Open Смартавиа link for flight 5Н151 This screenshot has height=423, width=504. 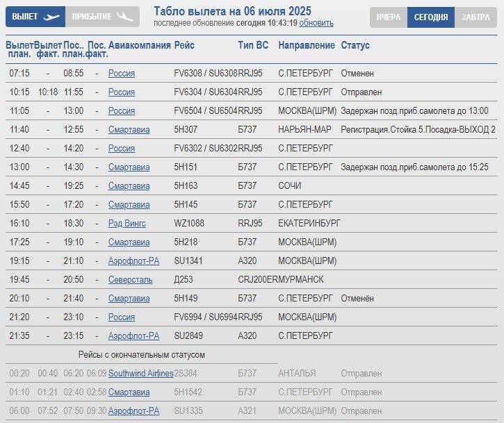[129, 167]
